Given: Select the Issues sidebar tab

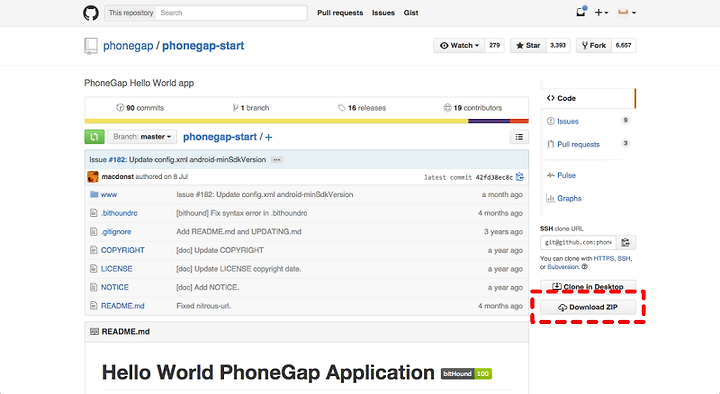Looking at the screenshot, I should [588, 121].
